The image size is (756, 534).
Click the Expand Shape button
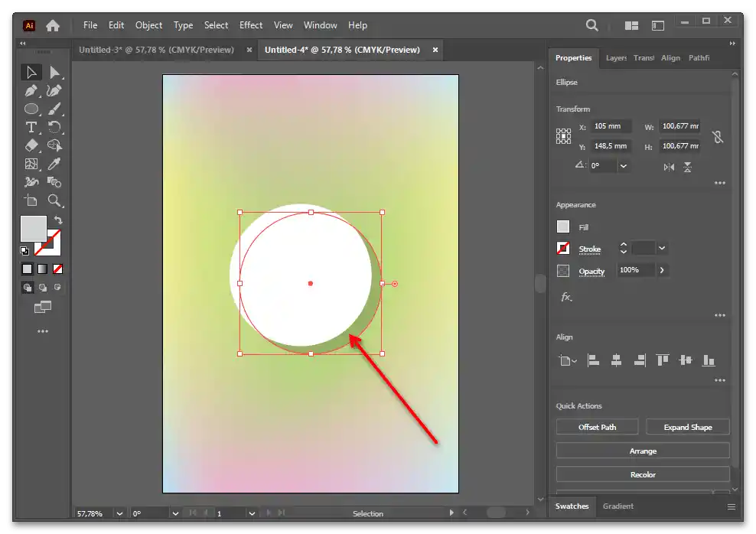click(x=687, y=427)
